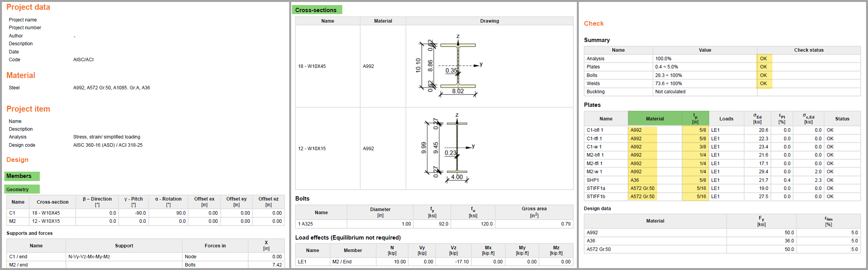868x270 pixels.
Task: Click the yellow OK status for Welds
Action: click(x=764, y=83)
